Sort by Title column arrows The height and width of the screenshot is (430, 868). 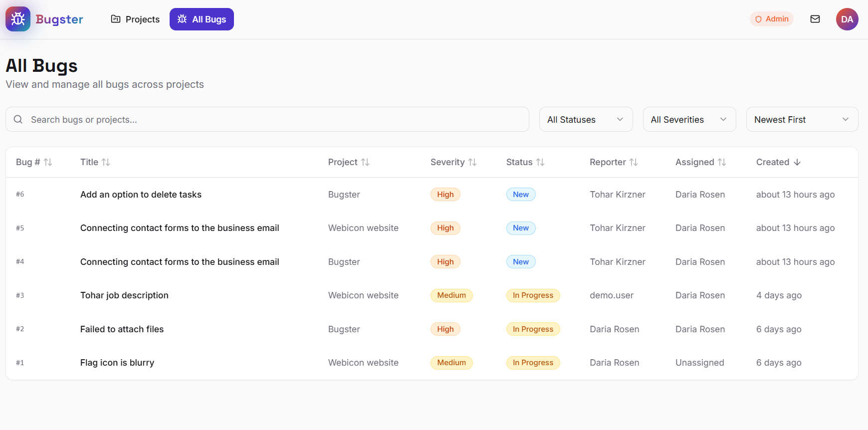(106, 162)
